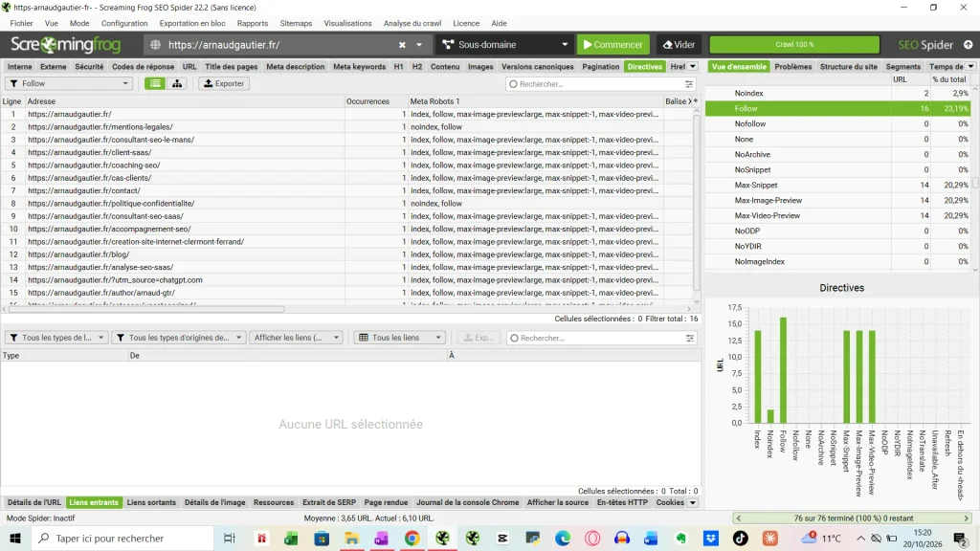Screen dimensions: 980x551
Task: Switch to tree view icon
Action: coord(177,84)
